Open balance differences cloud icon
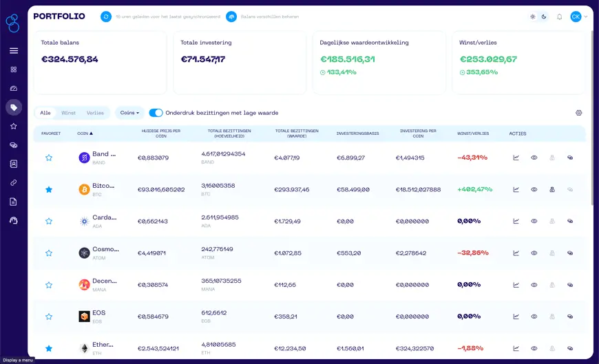The height and width of the screenshot is (364, 599). click(x=231, y=17)
